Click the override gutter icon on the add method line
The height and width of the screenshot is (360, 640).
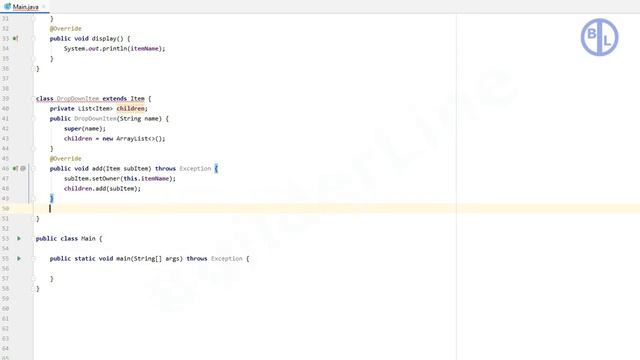pos(15,168)
